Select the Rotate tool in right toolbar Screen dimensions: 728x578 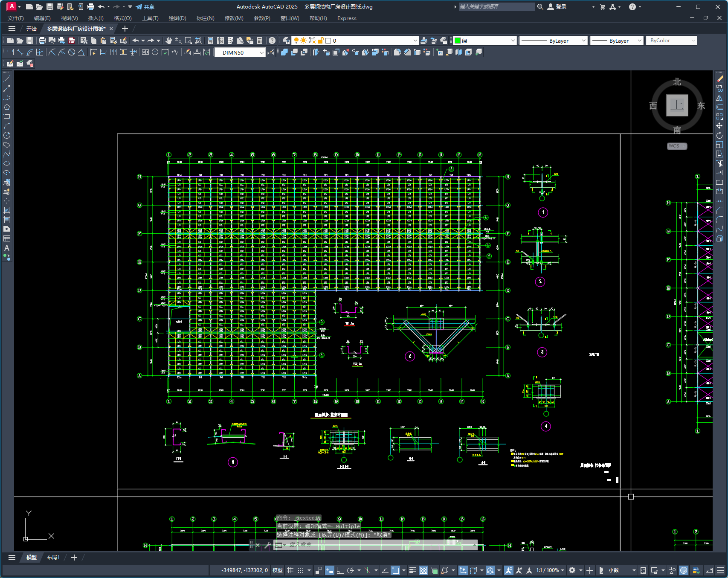coord(719,135)
